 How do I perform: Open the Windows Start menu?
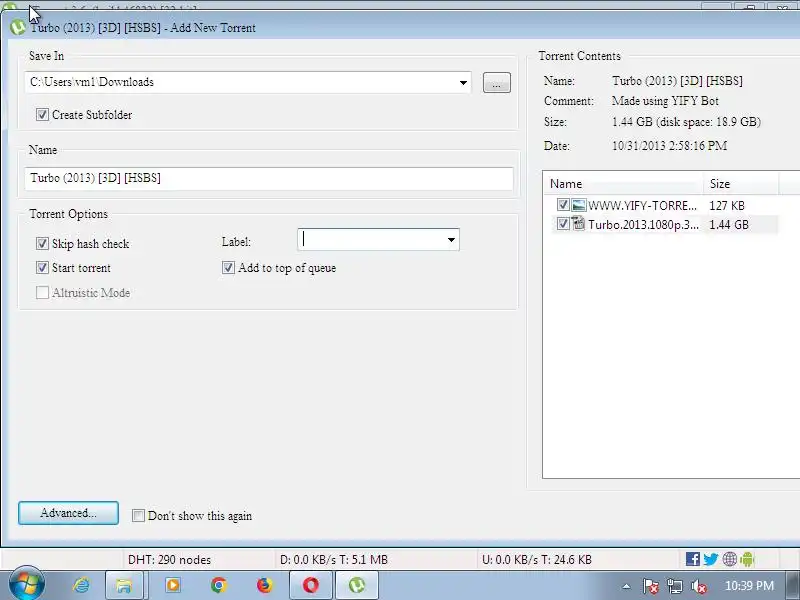[x=26, y=584]
